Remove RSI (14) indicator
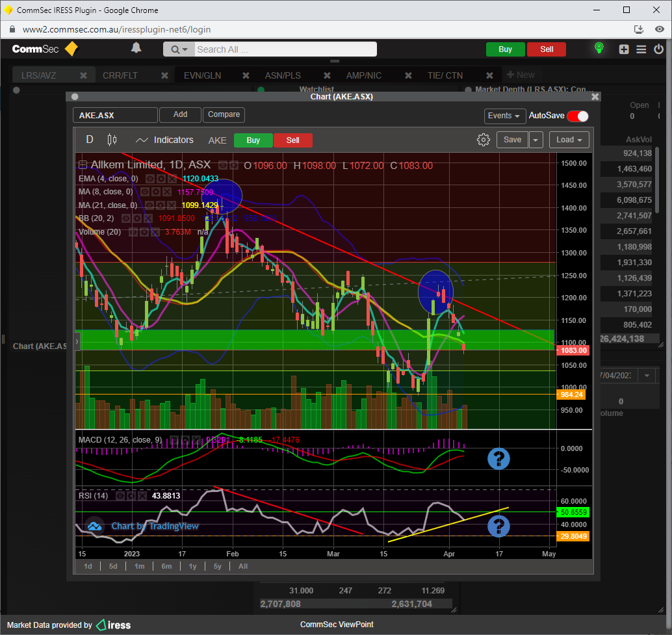The image size is (672, 635). coord(142,496)
